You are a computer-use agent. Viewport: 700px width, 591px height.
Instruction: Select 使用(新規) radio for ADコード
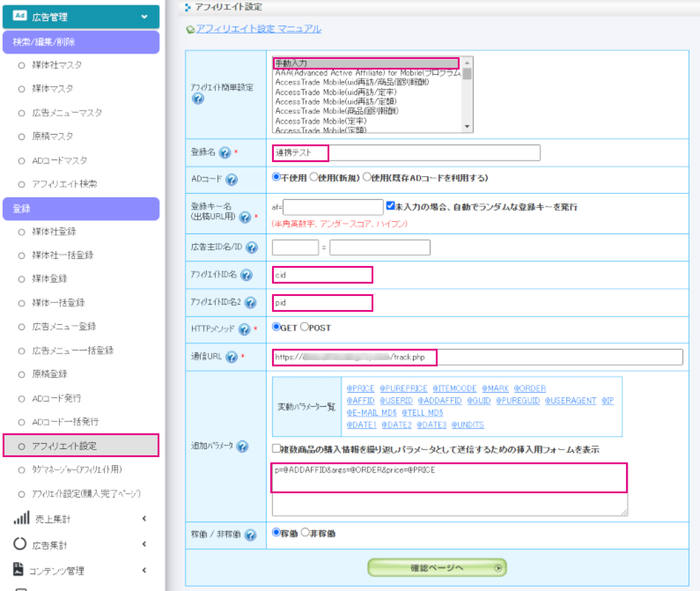314,176
